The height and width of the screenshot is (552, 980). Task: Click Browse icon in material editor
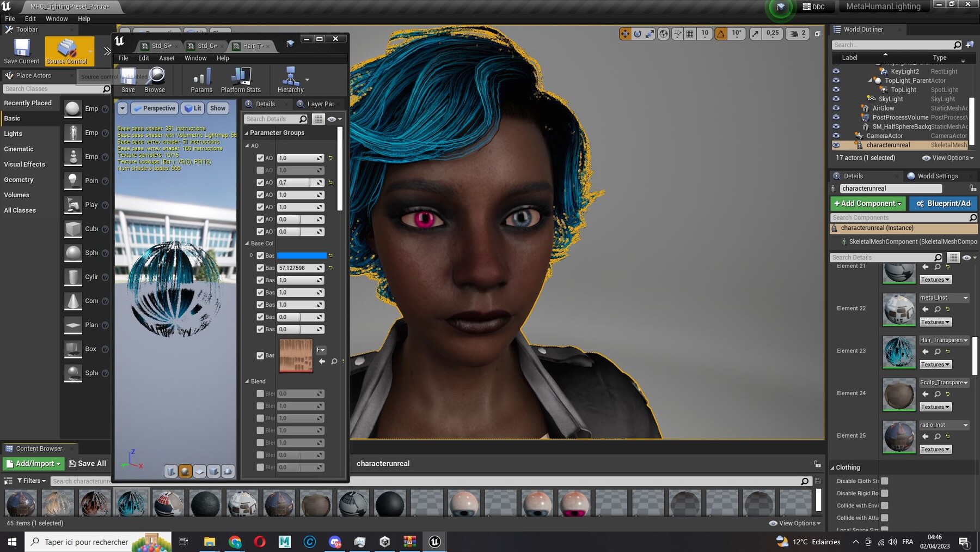(155, 80)
